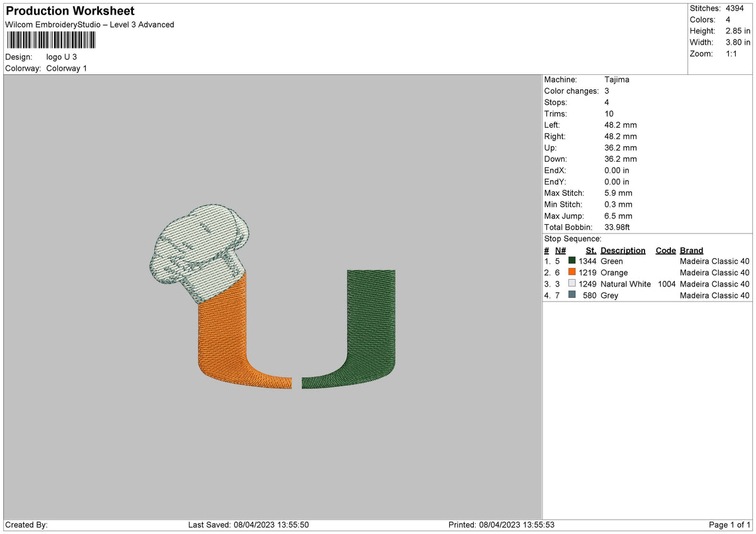The image size is (756, 534).
Task: Click the 'Color changes:' label
Action: (x=571, y=91)
